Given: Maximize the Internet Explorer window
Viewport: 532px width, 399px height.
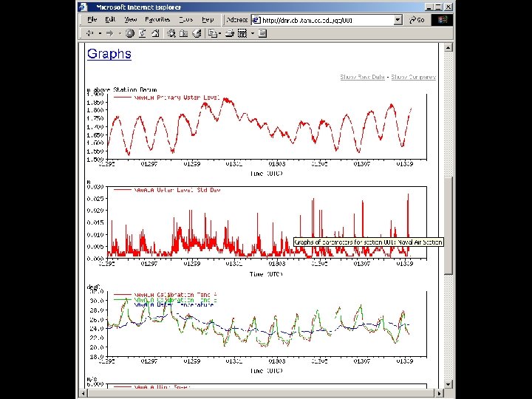Looking at the screenshot, I should pos(438,7).
